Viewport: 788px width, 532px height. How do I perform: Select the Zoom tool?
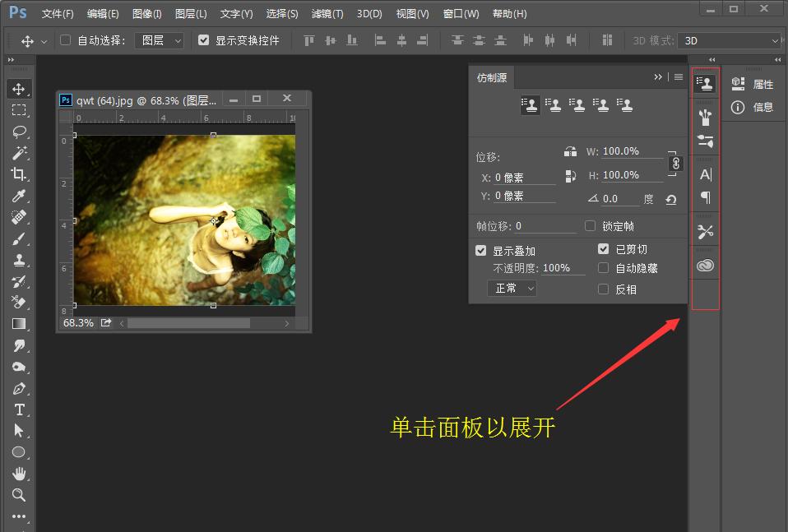pos(19,495)
